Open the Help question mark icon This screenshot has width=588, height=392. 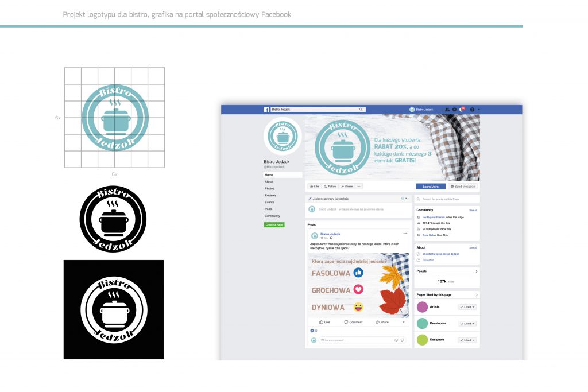coord(472,109)
